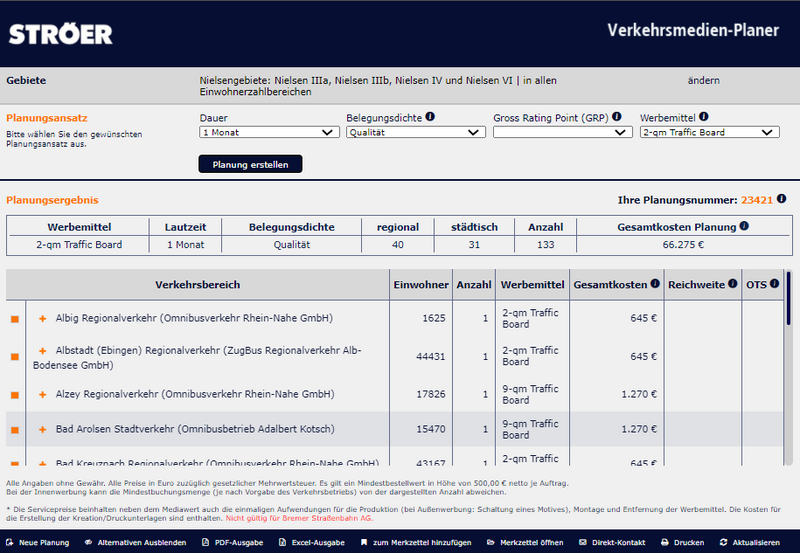Open the Belegungsdichte dropdown showing Qualität
The height and width of the screenshot is (553, 800).
click(x=416, y=132)
